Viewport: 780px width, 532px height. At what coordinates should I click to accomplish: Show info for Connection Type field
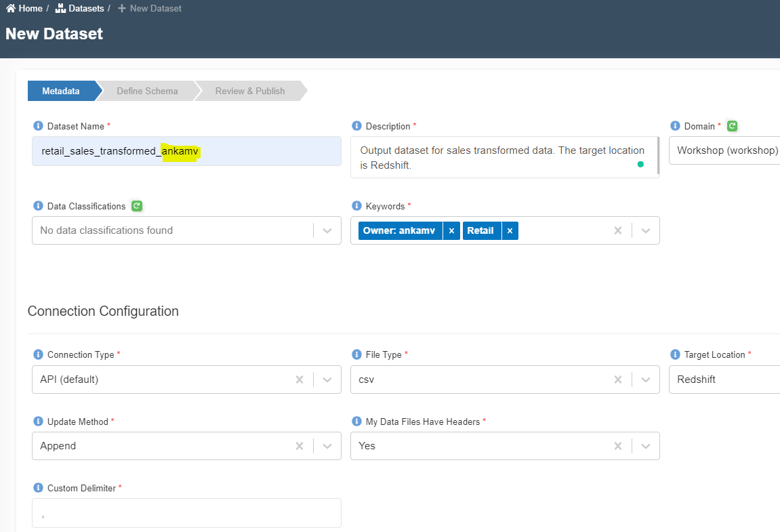[38, 354]
